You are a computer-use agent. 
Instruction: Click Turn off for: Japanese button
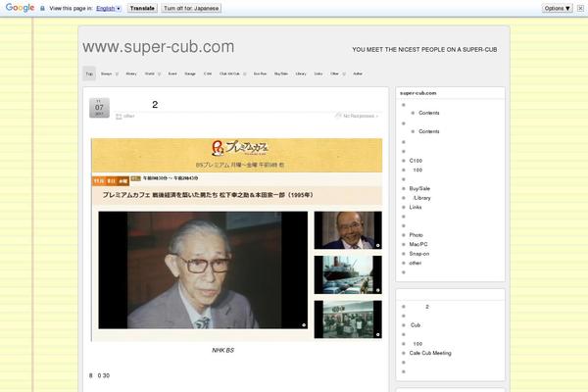click(x=191, y=8)
